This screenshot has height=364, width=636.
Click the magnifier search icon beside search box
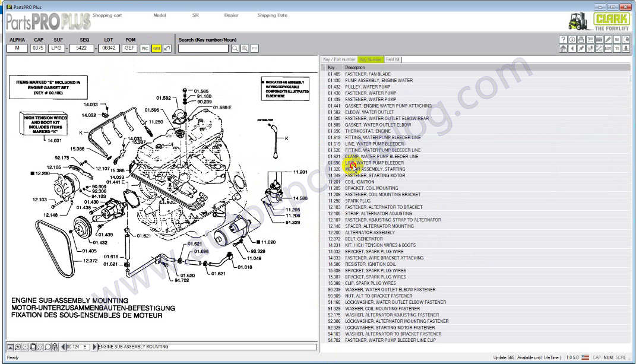pyautogui.click(x=235, y=49)
